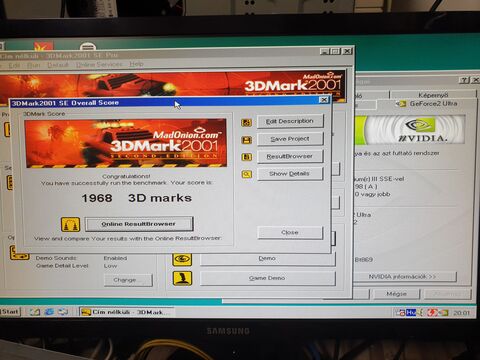
Task: Click the ResultBrowser yellow icon
Action: 247,157
